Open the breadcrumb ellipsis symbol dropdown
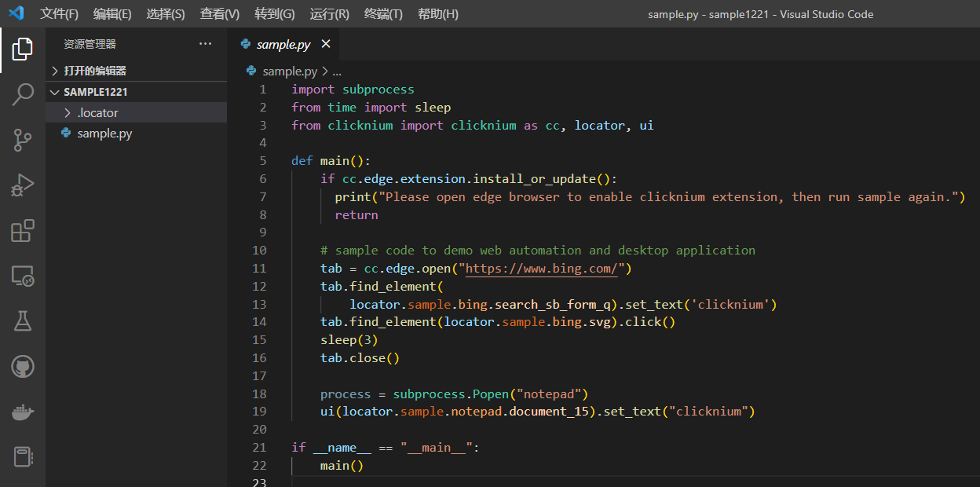 pyautogui.click(x=337, y=71)
